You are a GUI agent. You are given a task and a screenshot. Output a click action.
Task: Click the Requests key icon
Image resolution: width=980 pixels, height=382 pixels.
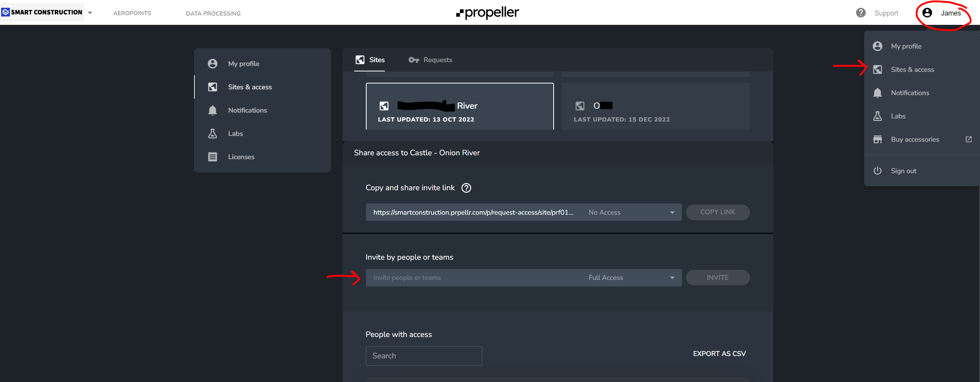coord(414,60)
